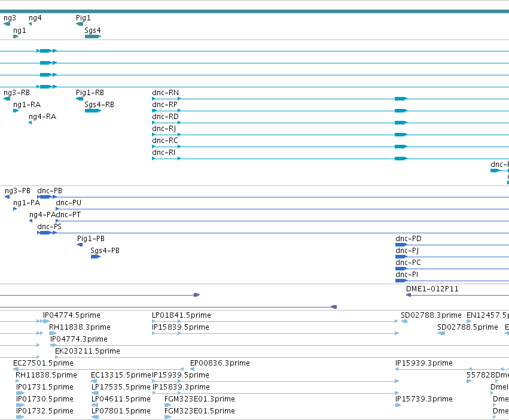Click the Sgs4-RB transcript glyph
This screenshot has height=420, width=509.
click(x=93, y=111)
